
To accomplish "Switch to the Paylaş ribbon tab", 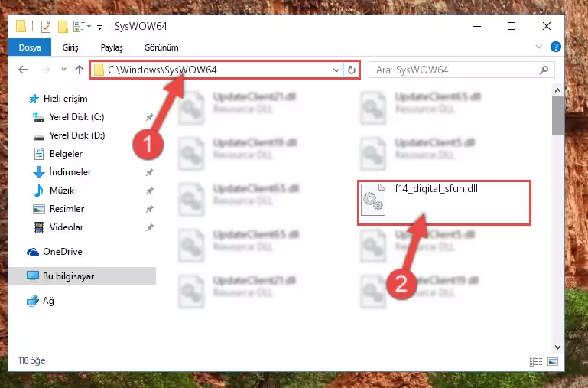I will [x=112, y=47].
